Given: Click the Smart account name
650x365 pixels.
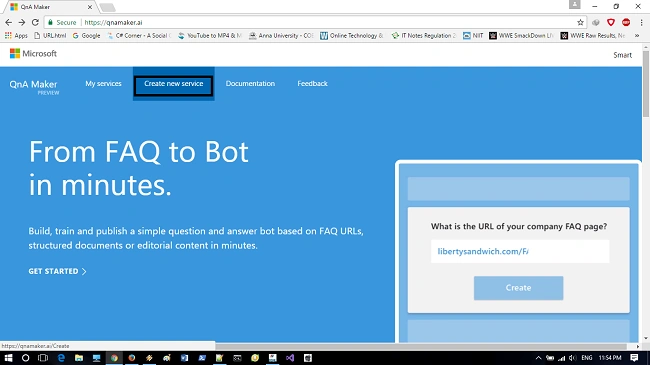Looking at the screenshot, I should pos(622,55).
